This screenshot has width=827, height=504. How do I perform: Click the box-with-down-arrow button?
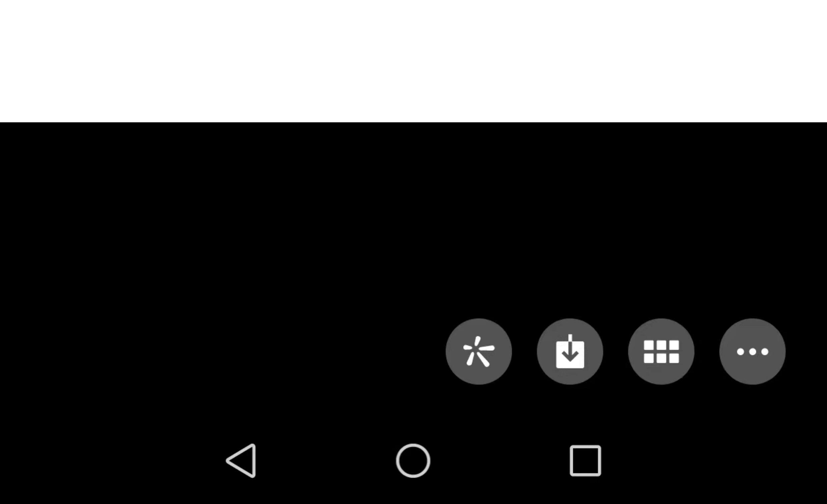[570, 351]
